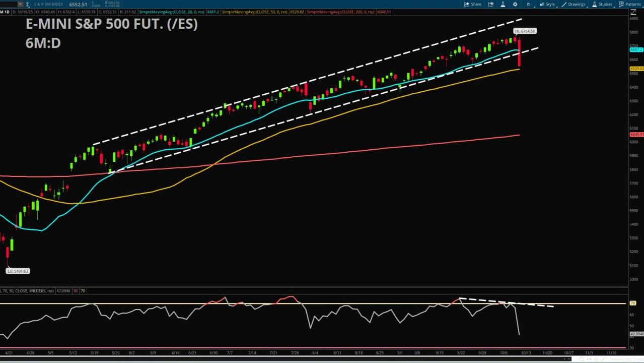Open chart settings gear icon

[x=515, y=4]
